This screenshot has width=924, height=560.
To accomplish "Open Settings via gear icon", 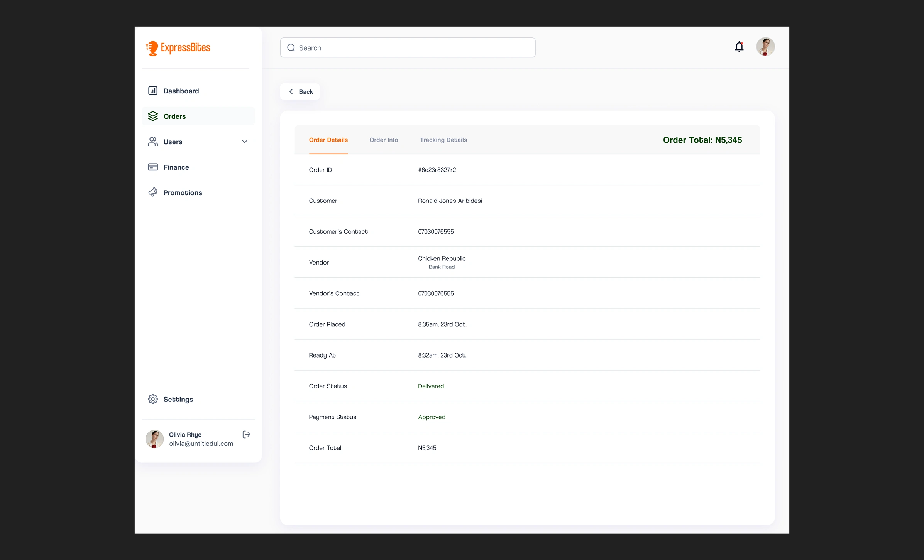I will tap(153, 399).
